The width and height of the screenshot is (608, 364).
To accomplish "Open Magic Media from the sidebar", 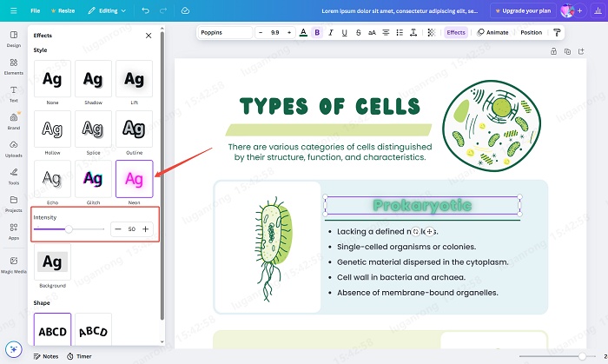I will coord(14,263).
